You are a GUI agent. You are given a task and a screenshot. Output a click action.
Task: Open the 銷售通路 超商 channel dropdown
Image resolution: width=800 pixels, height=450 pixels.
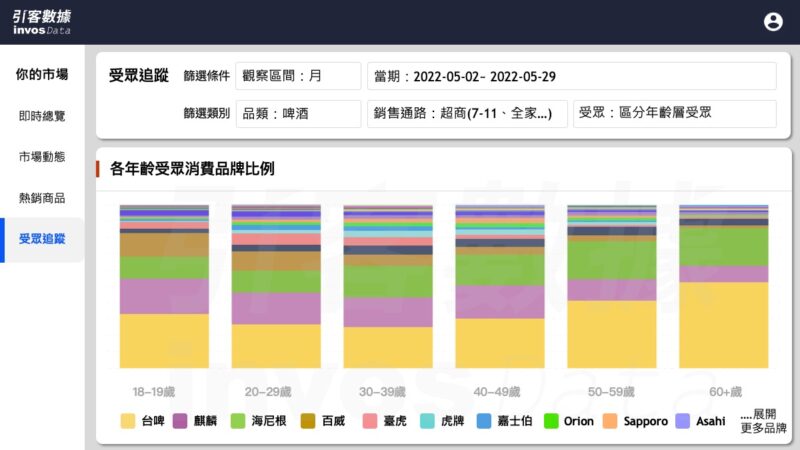[x=467, y=114]
